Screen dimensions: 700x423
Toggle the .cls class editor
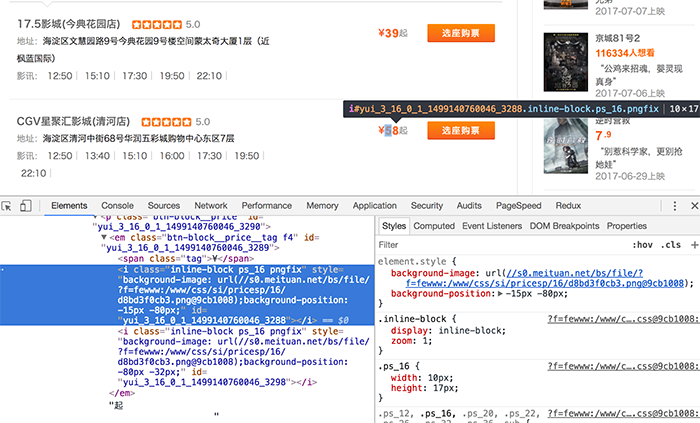tap(671, 245)
